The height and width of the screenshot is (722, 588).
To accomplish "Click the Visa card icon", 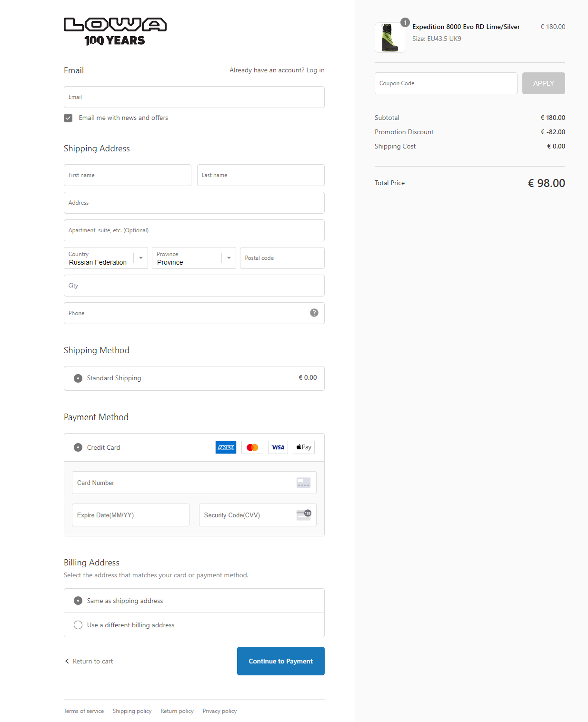I will point(278,447).
